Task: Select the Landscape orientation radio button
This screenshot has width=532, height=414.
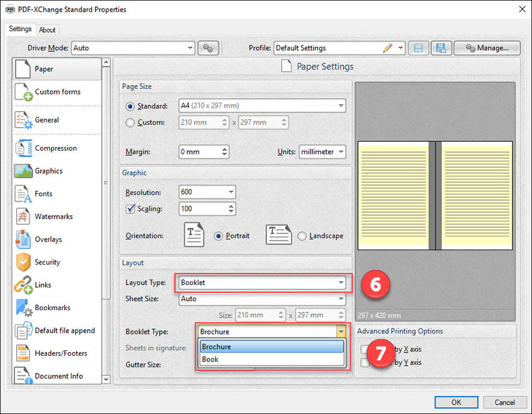Action: (x=302, y=236)
